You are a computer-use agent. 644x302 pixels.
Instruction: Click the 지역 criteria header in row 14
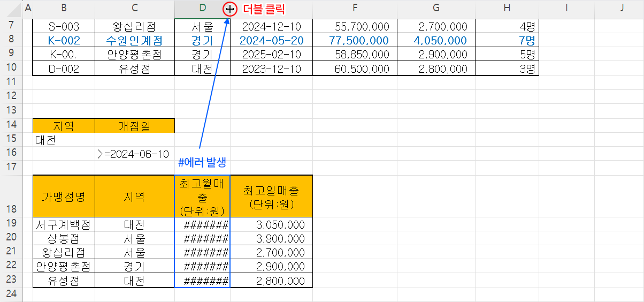pos(64,125)
